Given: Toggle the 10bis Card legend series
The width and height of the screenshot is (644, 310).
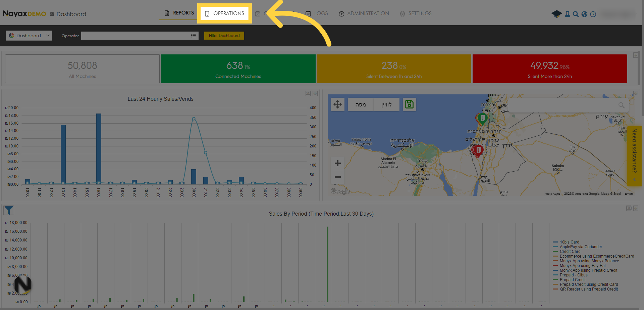Looking at the screenshot, I should pos(566,242).
